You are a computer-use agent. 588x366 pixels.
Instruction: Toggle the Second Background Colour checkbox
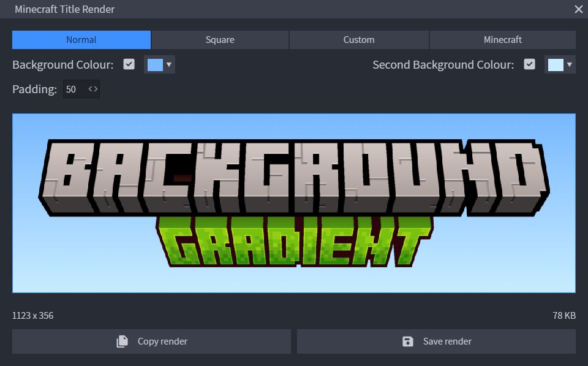pyautogui.click(x=529, y=64)
